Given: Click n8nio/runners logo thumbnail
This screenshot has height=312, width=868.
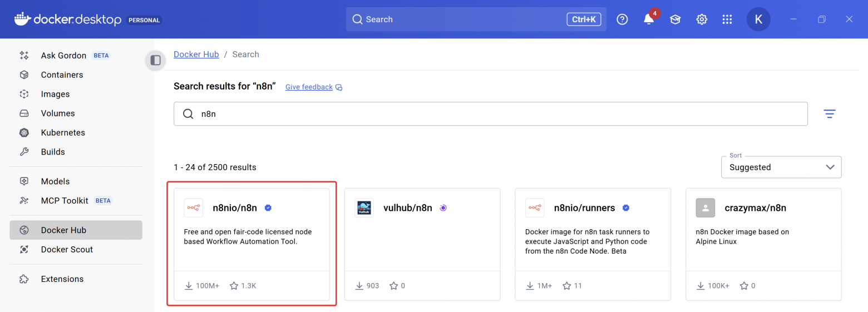Looking at the screenshot, I should pos(535,208).
